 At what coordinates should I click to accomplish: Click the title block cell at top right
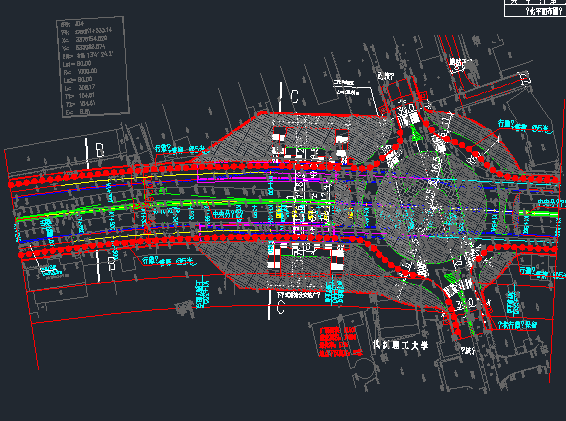click(x=535, y=11)
